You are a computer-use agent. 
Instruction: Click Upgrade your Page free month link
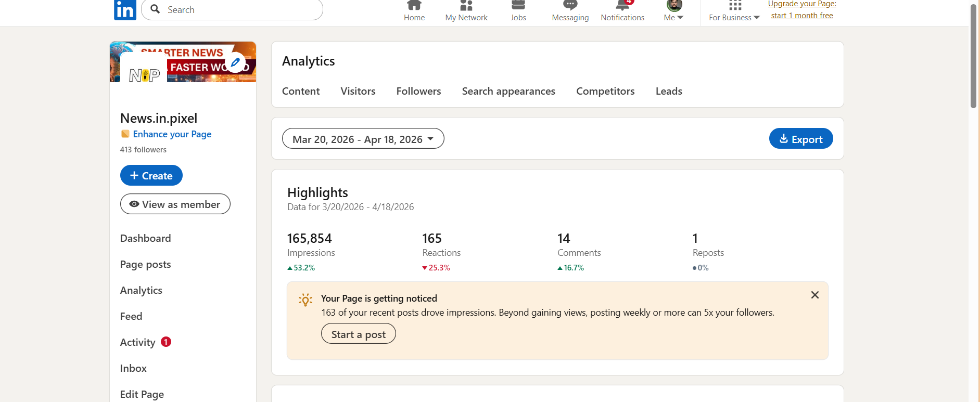coord(802,10)
